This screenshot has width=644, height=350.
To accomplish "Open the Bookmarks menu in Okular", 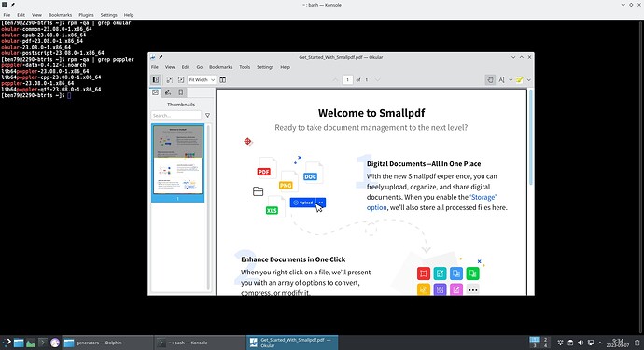I will pos(221,67).
